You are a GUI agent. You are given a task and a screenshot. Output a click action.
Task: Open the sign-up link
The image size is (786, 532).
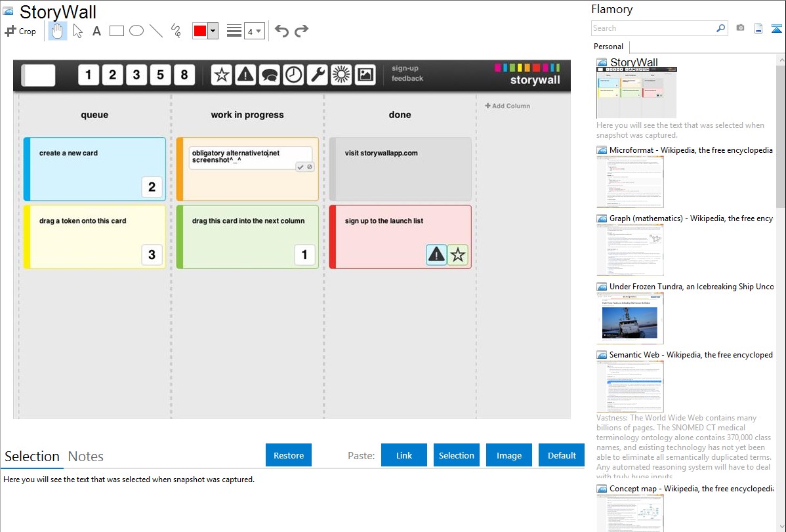point(405,68)
